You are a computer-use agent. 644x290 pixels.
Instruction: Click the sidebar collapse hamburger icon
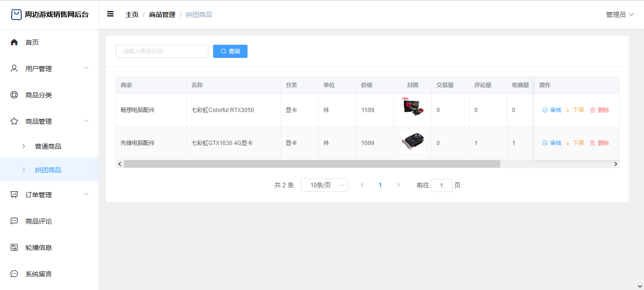click(110, 14)
